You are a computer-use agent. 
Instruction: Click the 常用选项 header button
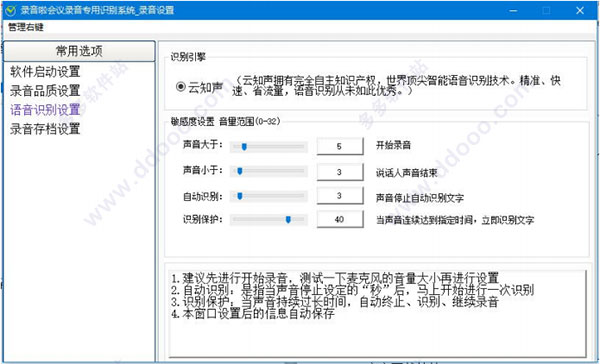79,51
